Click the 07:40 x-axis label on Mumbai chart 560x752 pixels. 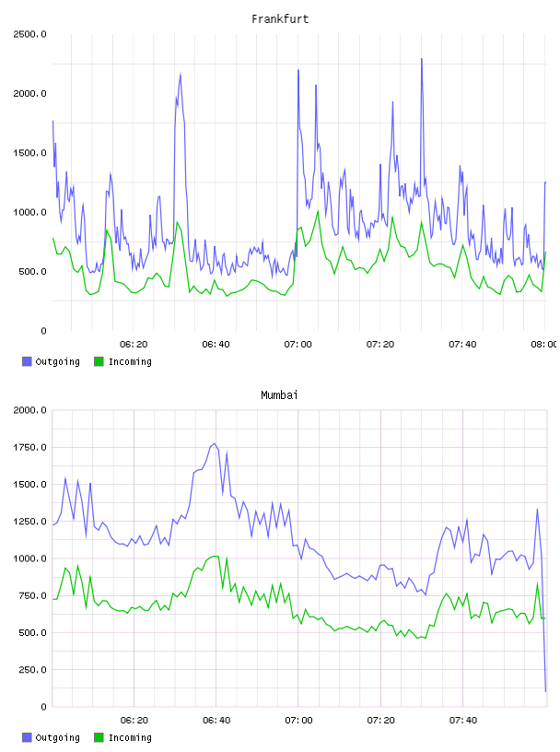point(463,721)
